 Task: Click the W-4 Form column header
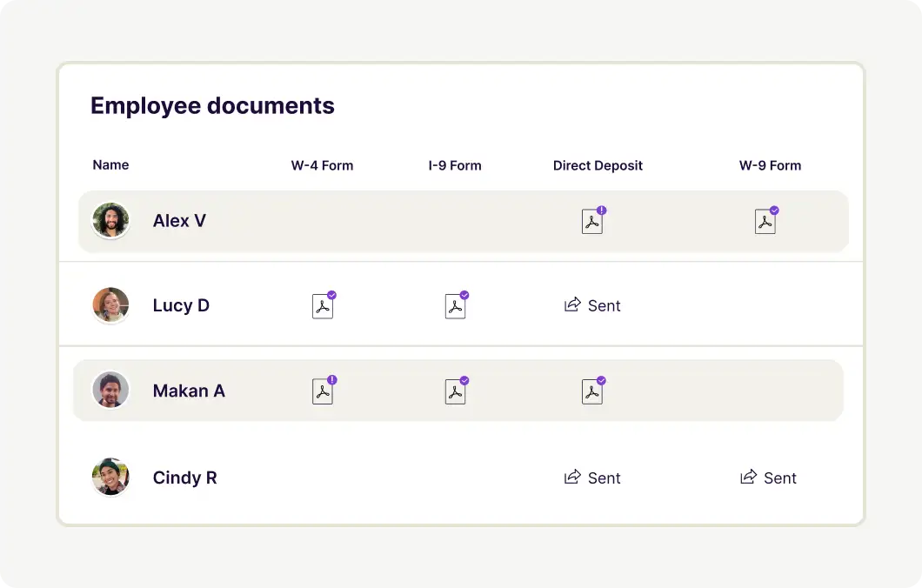pyautogui.click(x=322, y=165)
